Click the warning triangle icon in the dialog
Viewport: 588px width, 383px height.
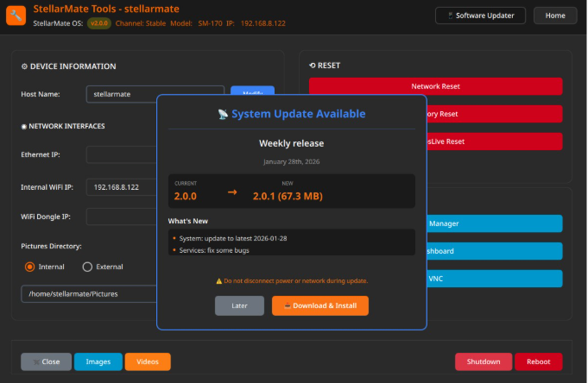click(219, 281)
